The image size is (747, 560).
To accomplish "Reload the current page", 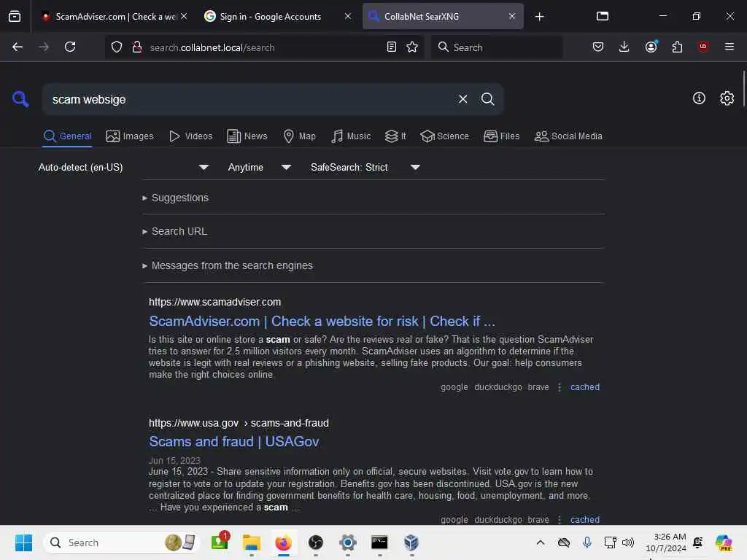I will [x=70, y=47].
